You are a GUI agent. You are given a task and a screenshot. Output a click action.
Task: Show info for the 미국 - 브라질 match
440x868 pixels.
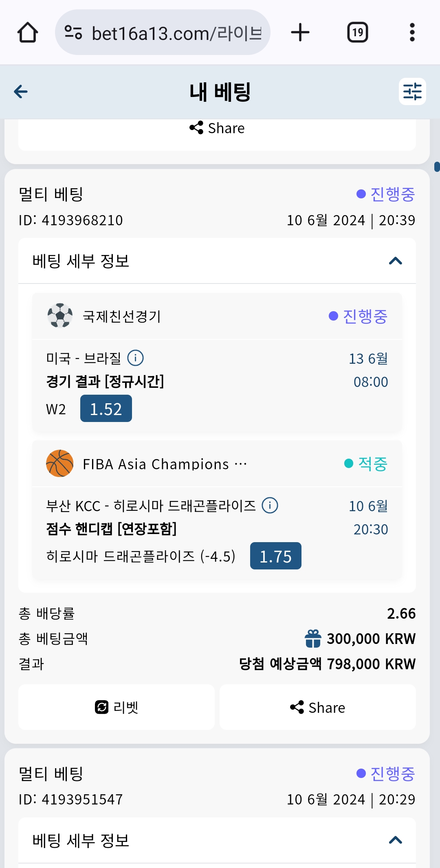pyautogui.click(x=136, y=358)
